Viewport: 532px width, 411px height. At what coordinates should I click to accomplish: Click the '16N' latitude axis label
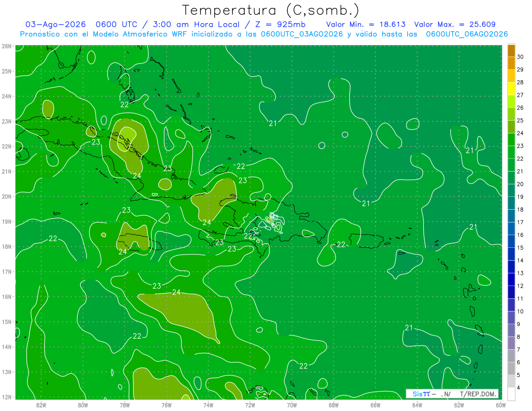coord(6,297)
